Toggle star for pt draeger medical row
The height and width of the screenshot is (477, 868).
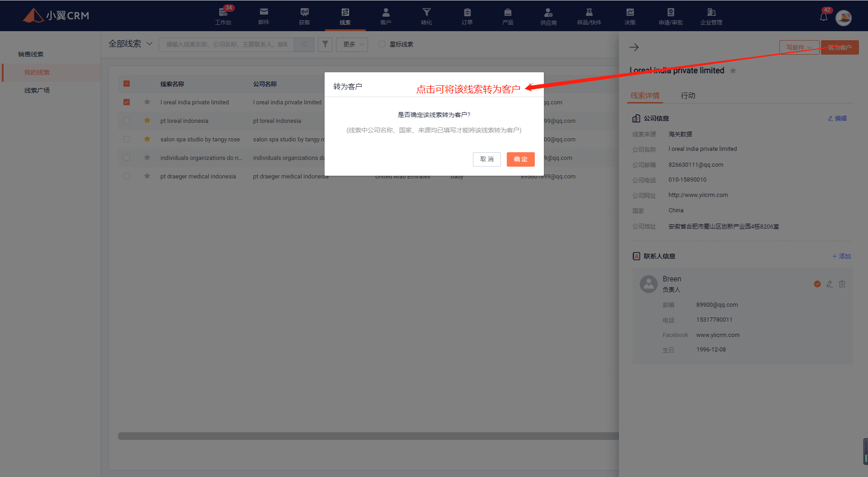point(147,176)
